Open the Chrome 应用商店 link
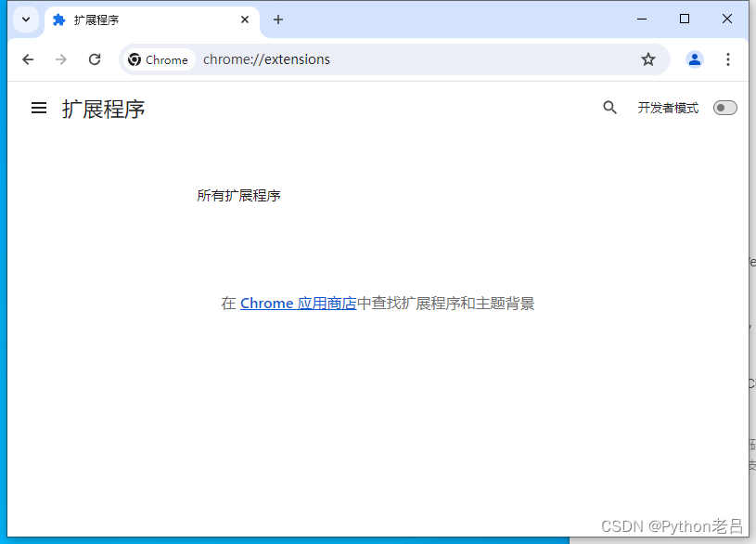This screenshot has height=544, width=756. [x=297, y=303]
